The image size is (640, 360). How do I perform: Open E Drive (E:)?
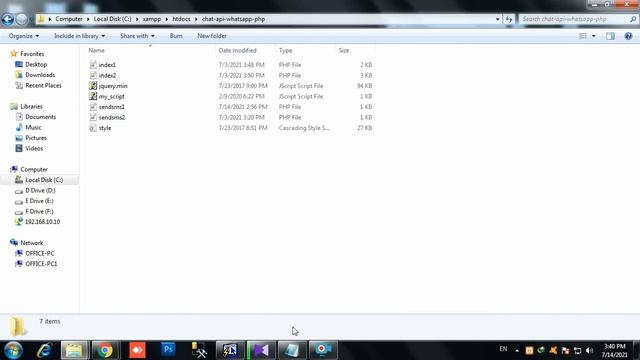pyautogui.click(x=39, y=201)
